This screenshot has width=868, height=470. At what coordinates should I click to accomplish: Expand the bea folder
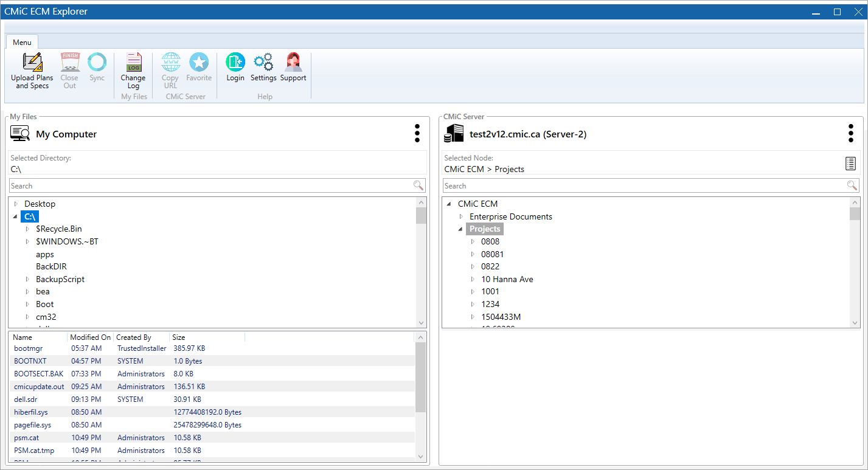coord(28,292)
